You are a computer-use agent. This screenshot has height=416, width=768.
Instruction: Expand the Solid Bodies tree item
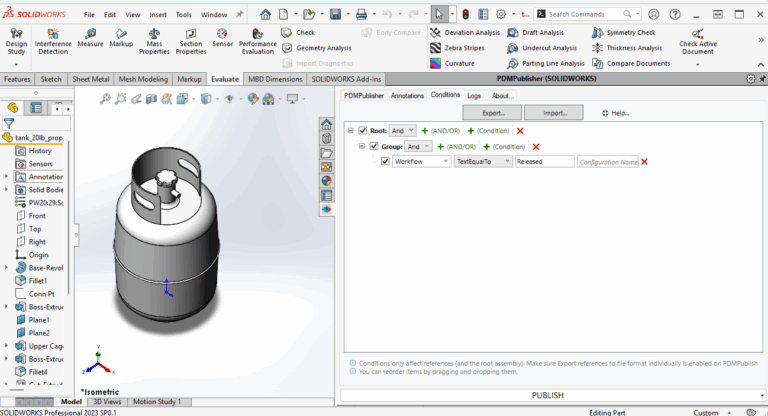(6, 190)
